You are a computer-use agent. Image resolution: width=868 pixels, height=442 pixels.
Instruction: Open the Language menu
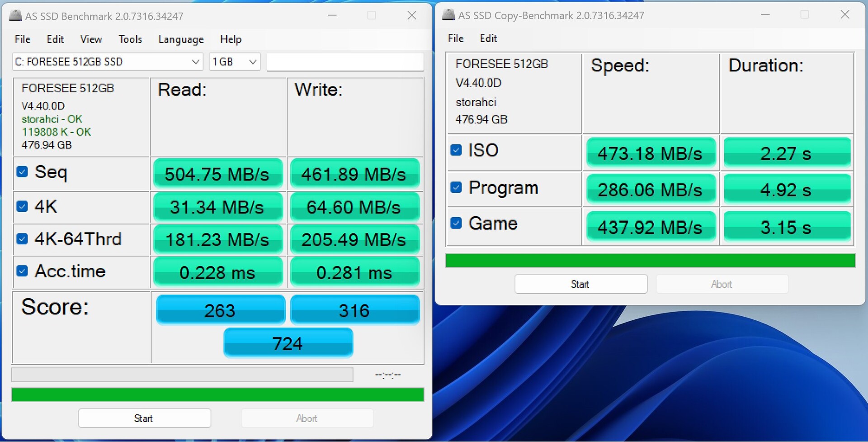click(181, 39)
